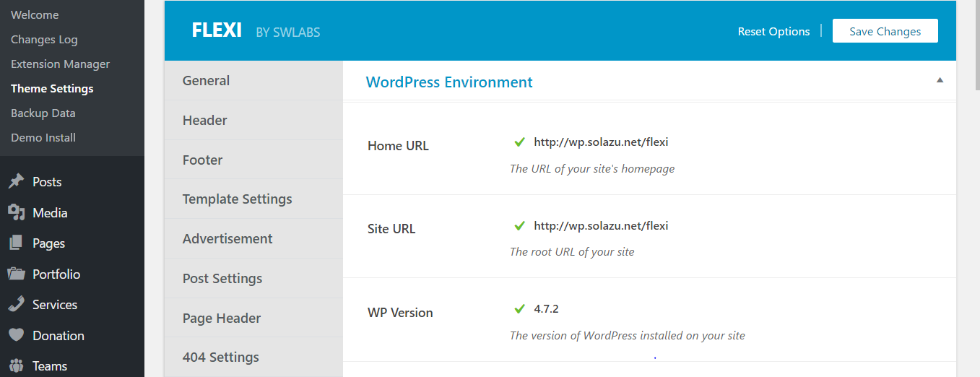Click the WP Version value 4.7.2

click(546, 309)
